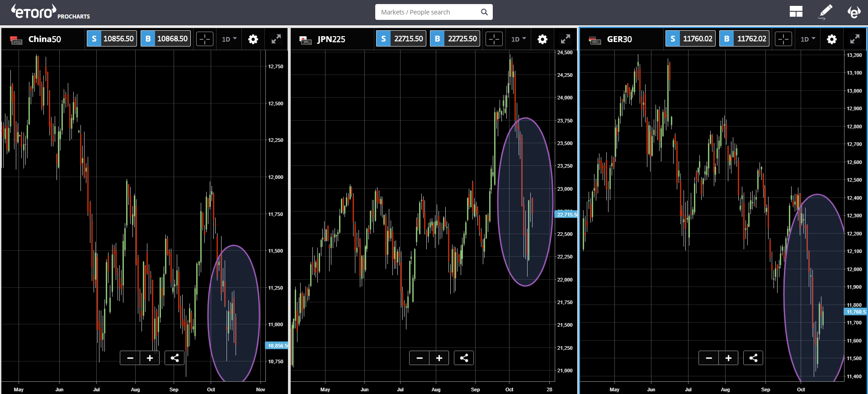Click the JPN225 instrument flag icon
The height and width of the screenshot is (394, 868).
(x=306, y=40)
